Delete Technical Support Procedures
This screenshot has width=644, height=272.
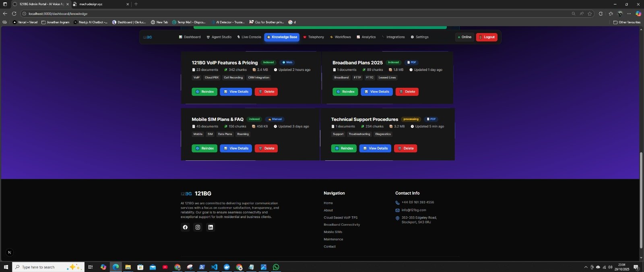coord(405,148)
